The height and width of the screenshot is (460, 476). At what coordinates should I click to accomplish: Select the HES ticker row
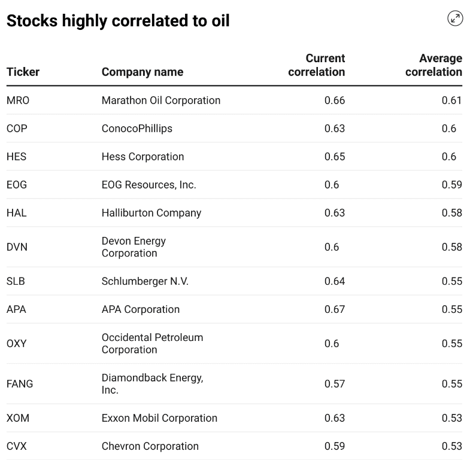(17, 157)
